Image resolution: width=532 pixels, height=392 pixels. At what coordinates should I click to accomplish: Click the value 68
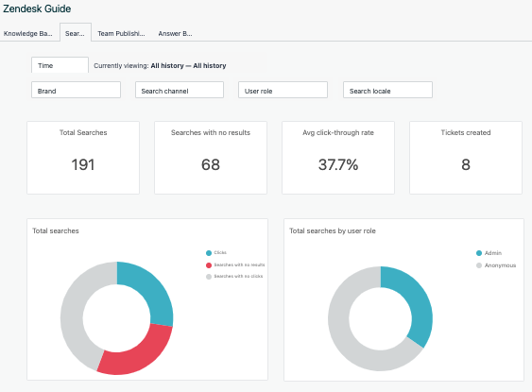coord(211,164)
